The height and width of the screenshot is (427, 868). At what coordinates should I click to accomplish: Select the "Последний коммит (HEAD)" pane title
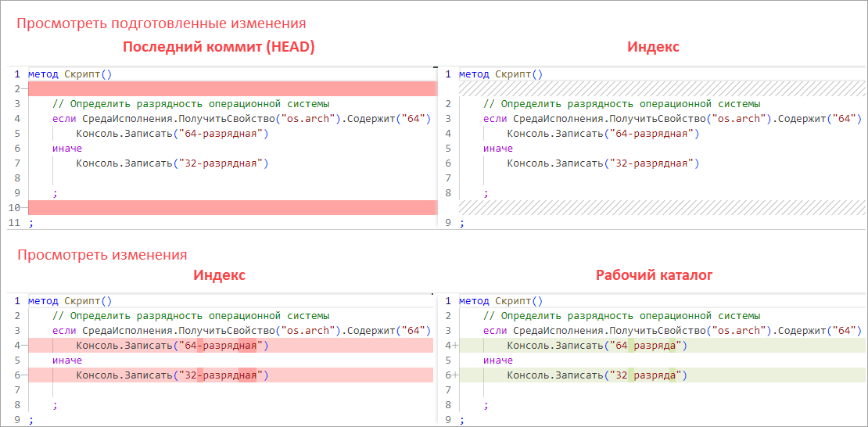(218, 47)
